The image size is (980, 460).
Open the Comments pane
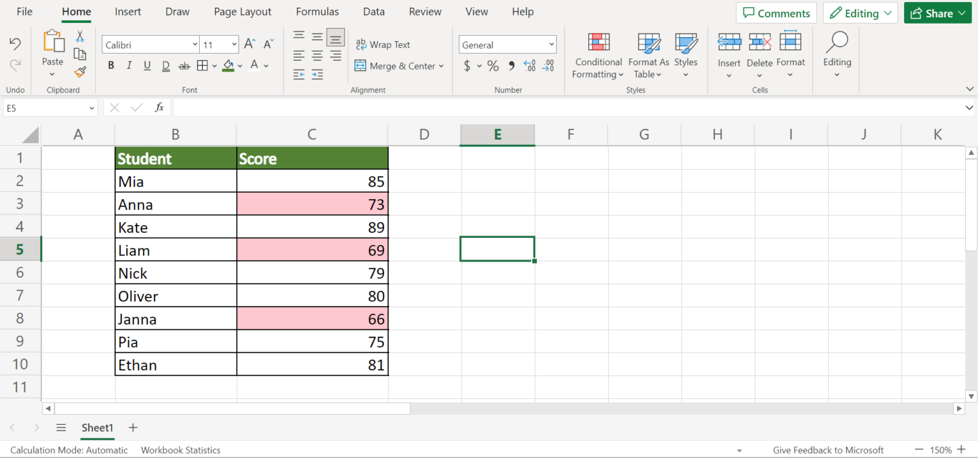coord(776,12)
